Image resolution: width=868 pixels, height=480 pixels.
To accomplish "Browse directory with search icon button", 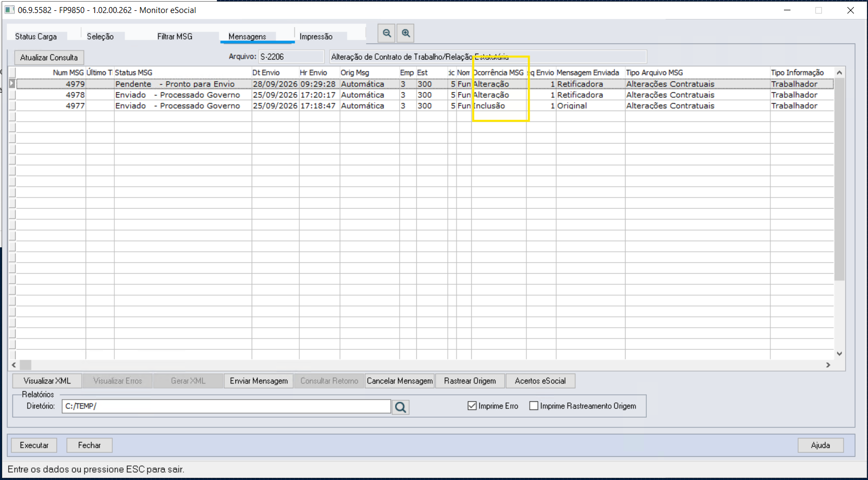I will point(401,407).
